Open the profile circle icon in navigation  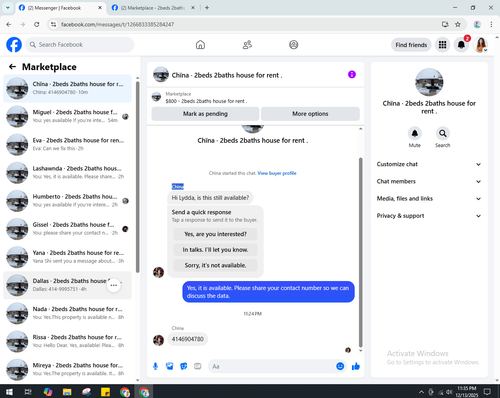tap(294, 45)
